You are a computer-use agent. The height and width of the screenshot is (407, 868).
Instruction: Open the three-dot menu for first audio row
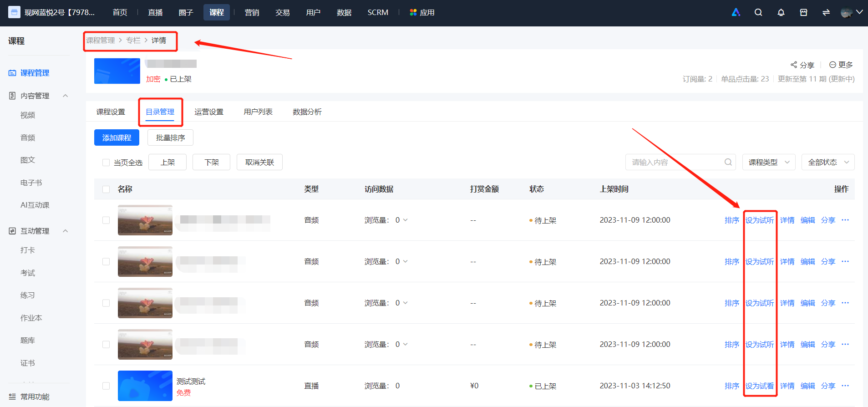845,220
